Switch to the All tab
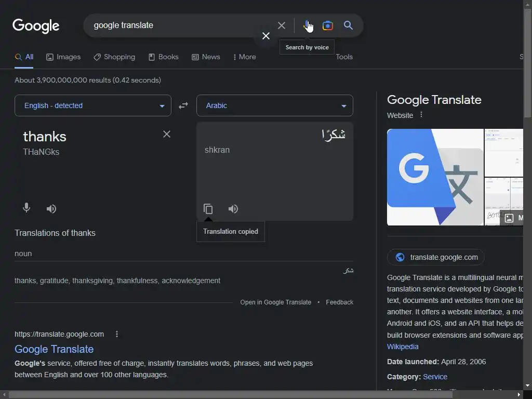This screenshot has height=399, width=532. (x=24, y=57)
